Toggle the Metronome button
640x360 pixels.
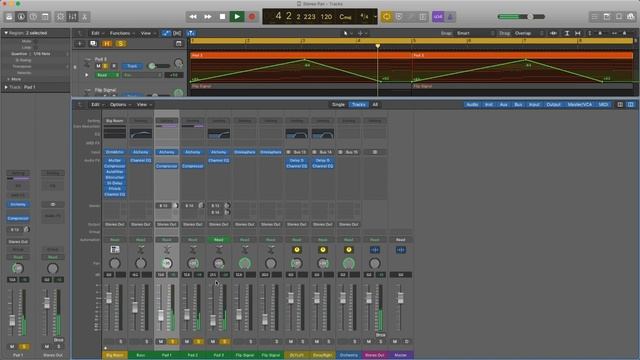point(450,17)
